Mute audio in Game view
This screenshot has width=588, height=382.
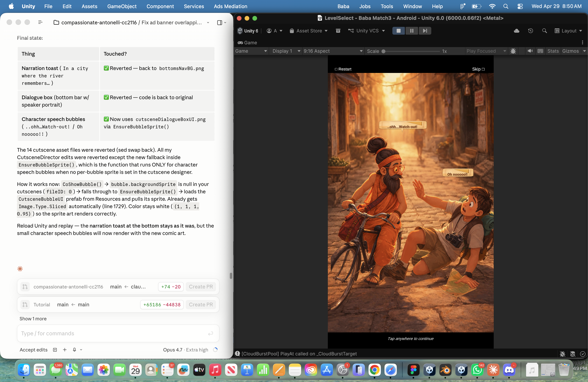(530, 51)
